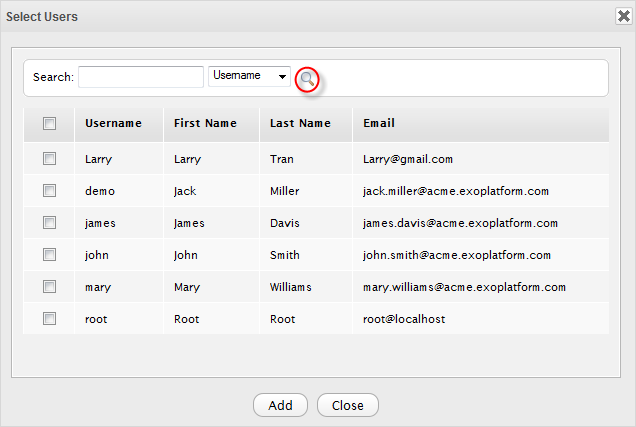Close the Select Users dialog

[622, 16]
